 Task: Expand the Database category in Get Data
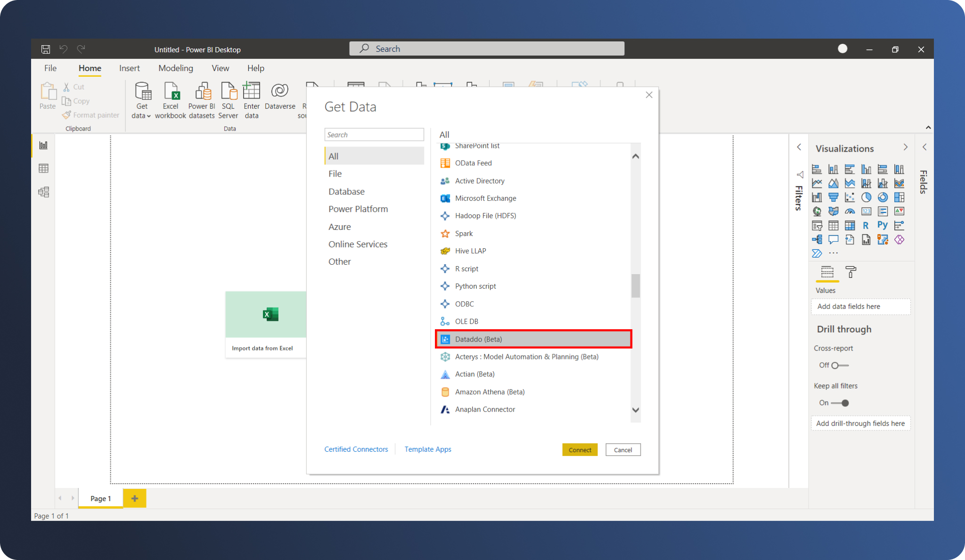pos(346,191)
